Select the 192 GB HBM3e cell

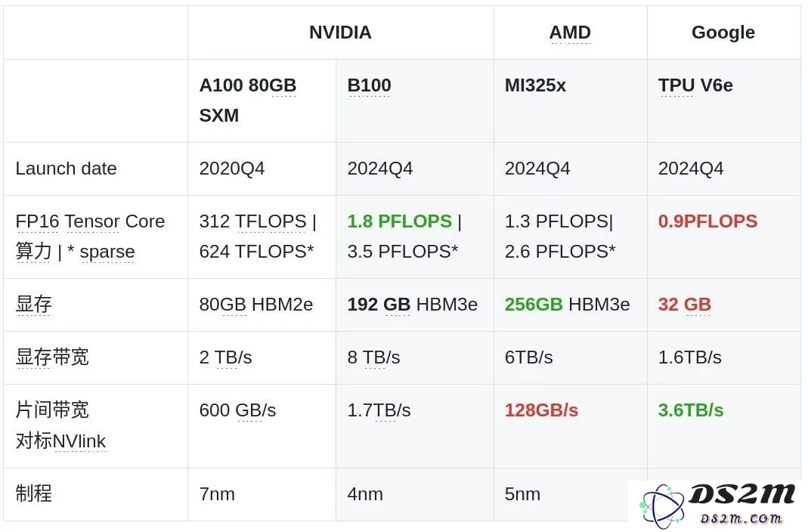tap(412, 305)
